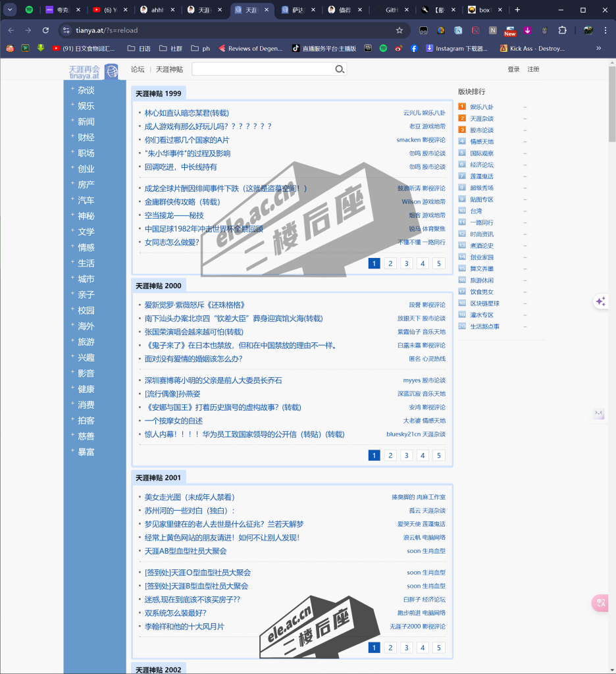Screen dimensions: 616x674
Task: Click the 天涯再会 site logo
Action: [85, 68]
